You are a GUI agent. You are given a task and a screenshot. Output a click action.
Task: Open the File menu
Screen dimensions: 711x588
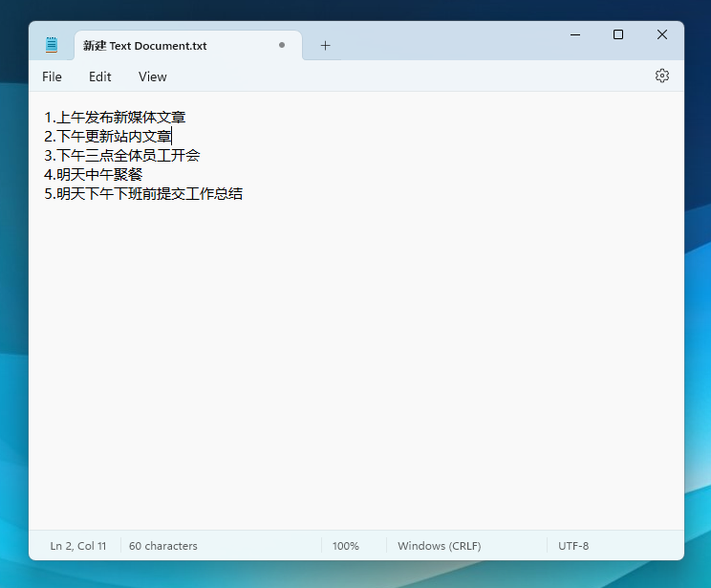point(52,76)
